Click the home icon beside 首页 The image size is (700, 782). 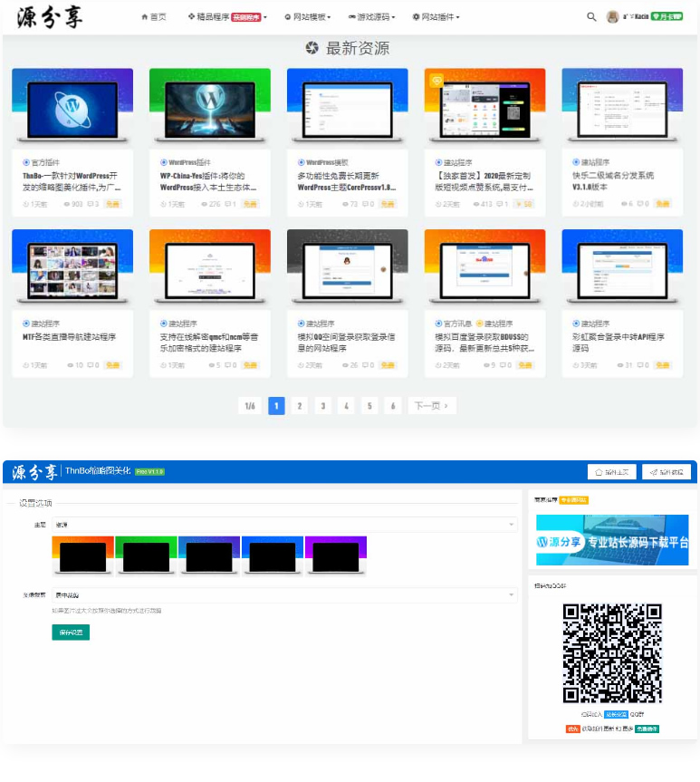coord(145,17)
